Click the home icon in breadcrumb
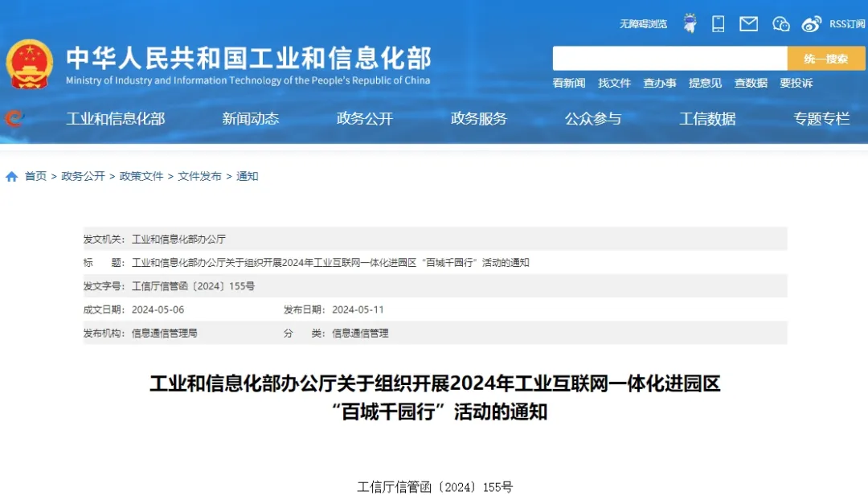Viewport: 868px width, 504px height. (12, 177)
